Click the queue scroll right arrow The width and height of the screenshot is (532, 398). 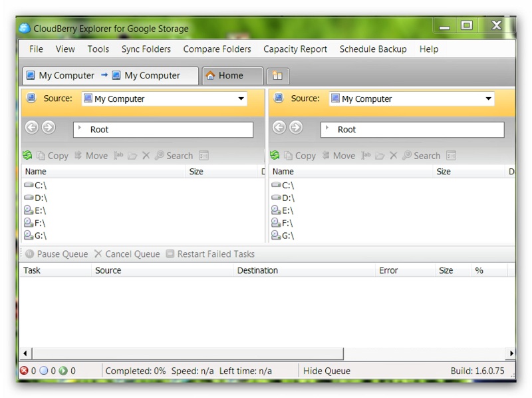point(511,353)
